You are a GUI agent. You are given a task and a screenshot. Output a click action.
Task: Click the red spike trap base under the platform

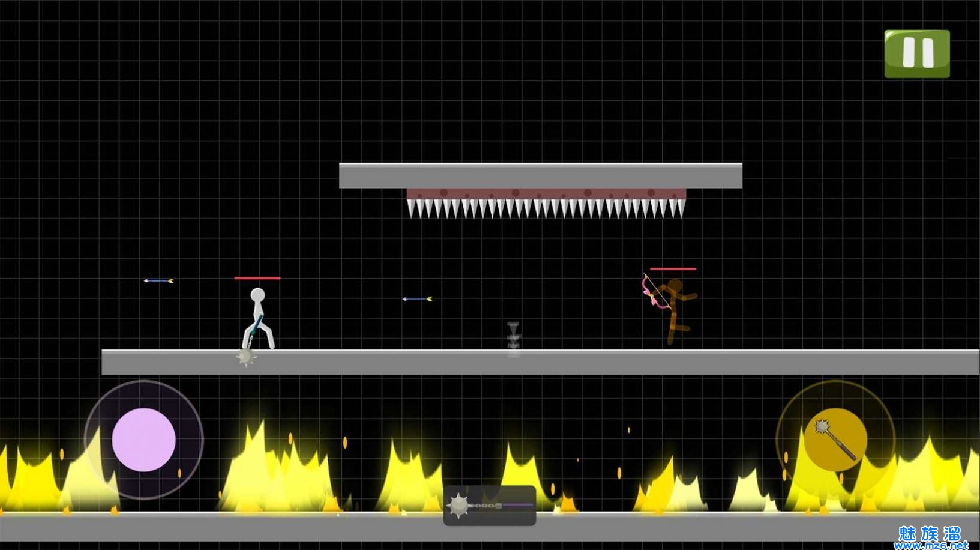point(546,193)
